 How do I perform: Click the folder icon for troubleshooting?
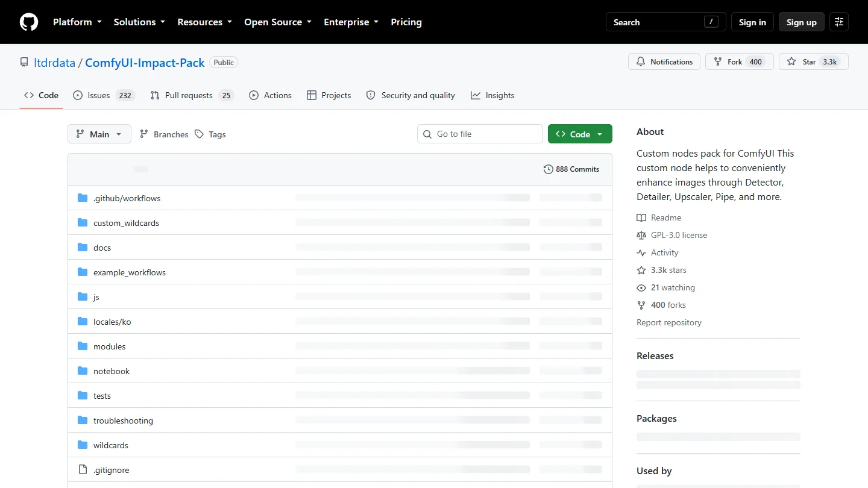(83, 421)
